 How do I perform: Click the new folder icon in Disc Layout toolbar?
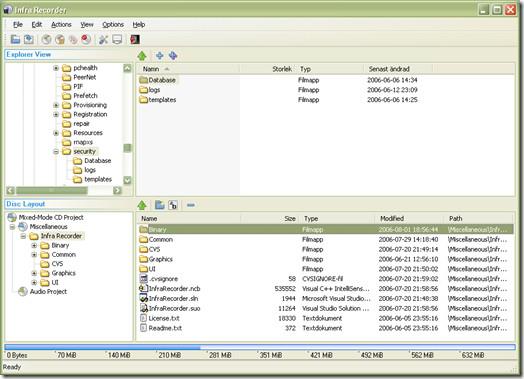(160, 205)
